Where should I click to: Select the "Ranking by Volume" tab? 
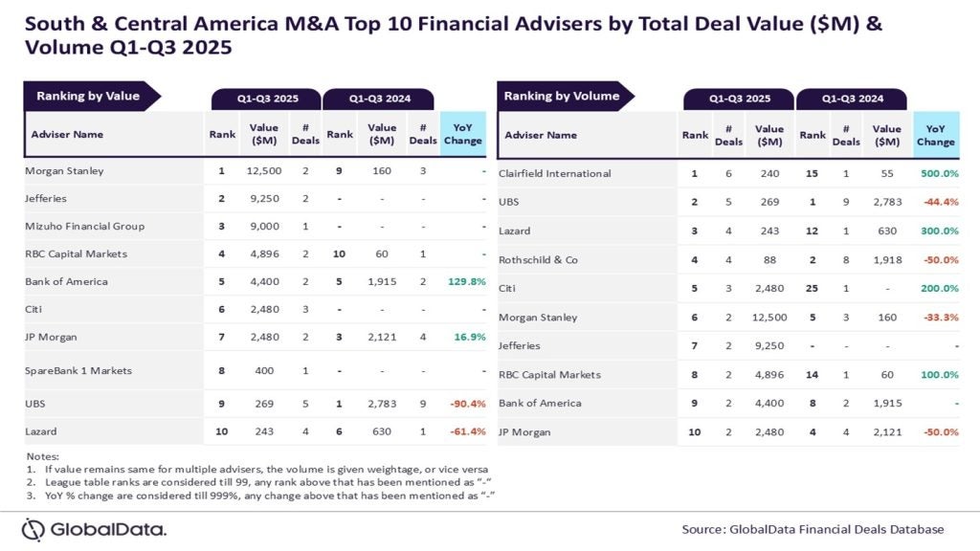tap(562, 96)
